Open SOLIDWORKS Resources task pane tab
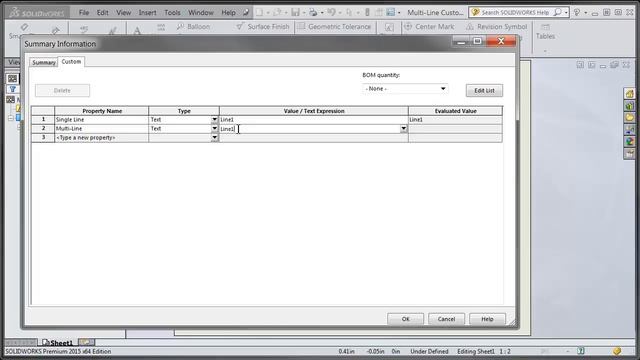This screenshot has height=360, width=640. [x=629, y=94]
